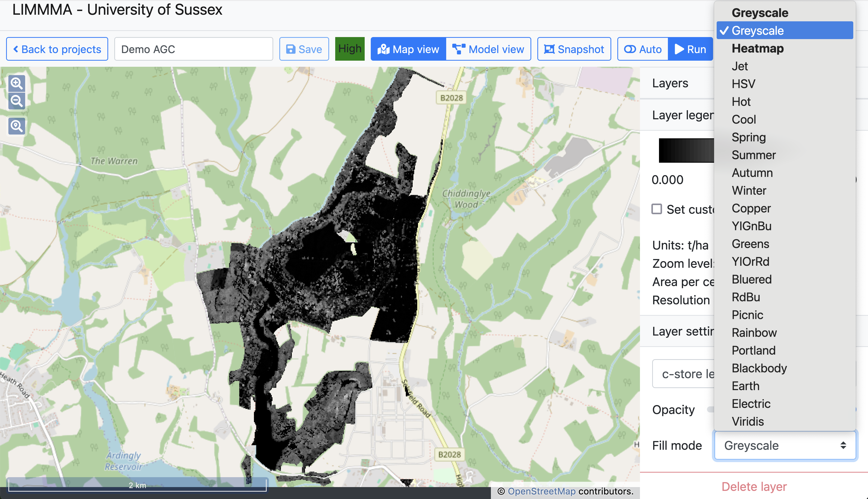
Task: Select Viridis from the colour list
Action: pos(748,422)
